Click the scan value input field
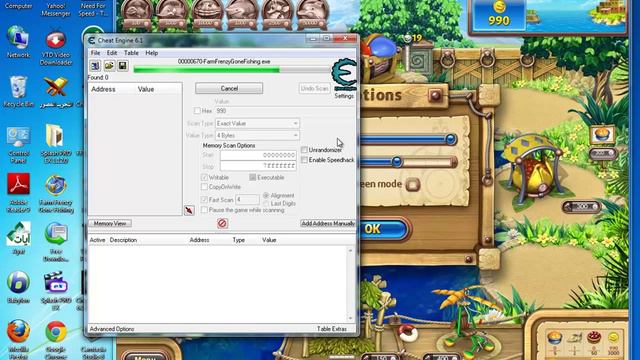This screenshot has width=640, height=360. tap(286, 111)
